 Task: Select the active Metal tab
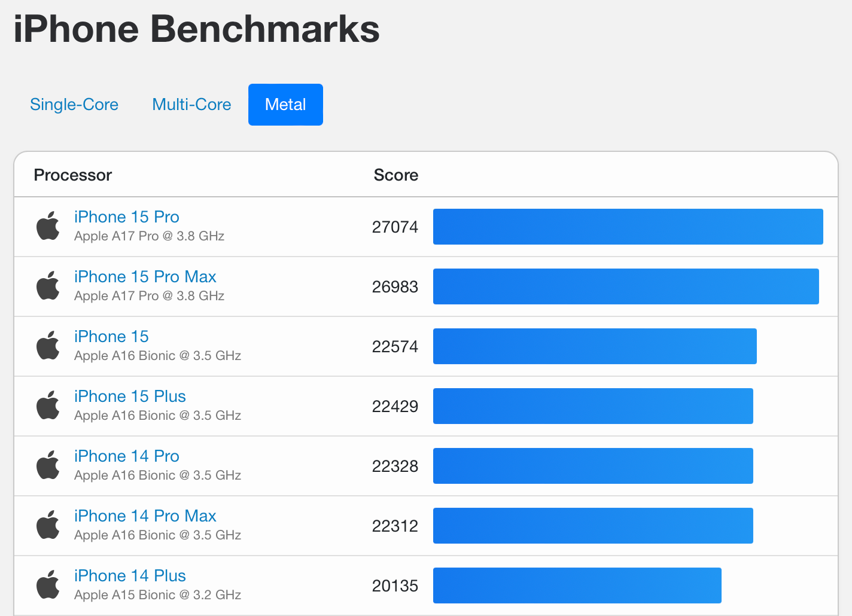pos(285,105)
